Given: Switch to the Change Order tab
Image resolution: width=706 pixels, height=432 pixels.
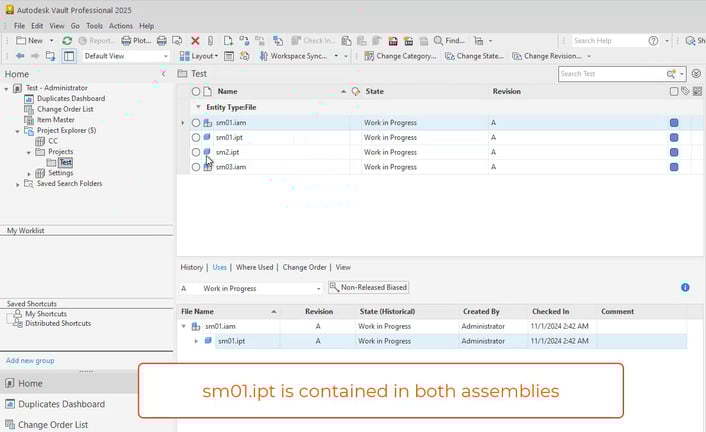Looking at the screenshot, I should coord(304,267).
